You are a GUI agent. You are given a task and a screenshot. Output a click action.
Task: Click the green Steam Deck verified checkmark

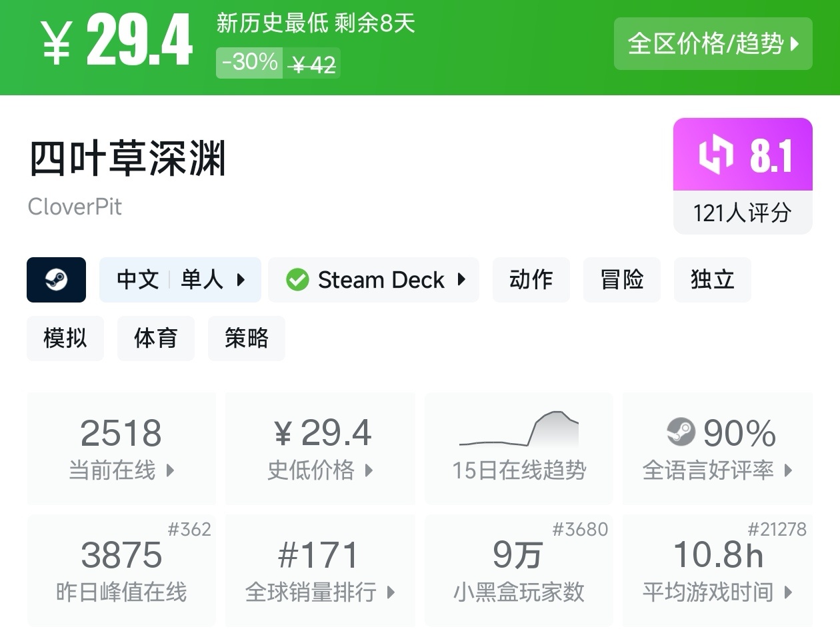(x=297, y=280)
